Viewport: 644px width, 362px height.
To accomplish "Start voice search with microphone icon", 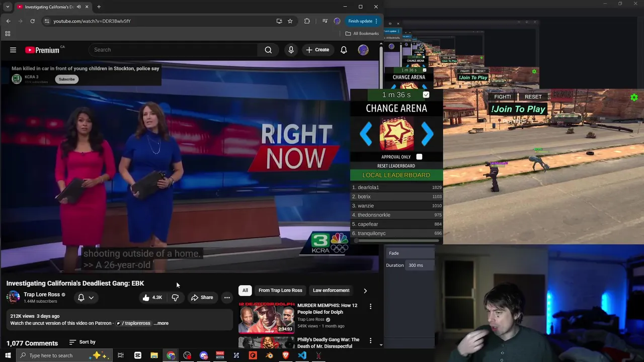I will point(291,50).
